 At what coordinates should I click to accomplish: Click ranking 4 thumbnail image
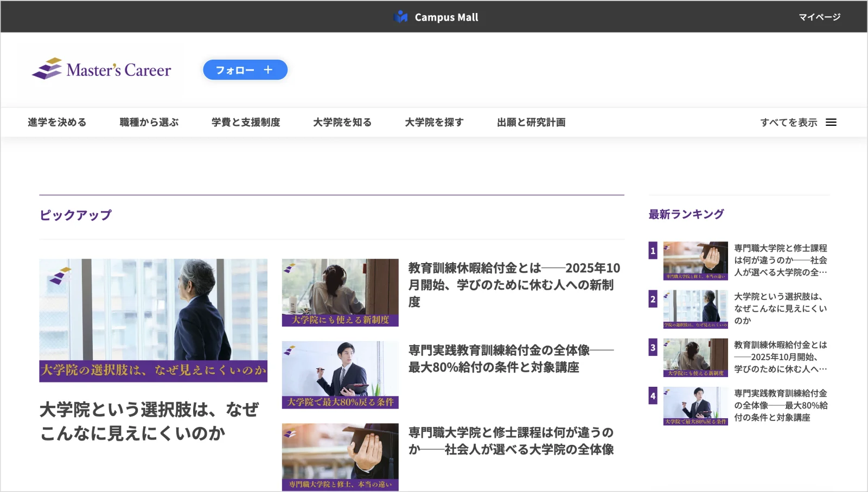pos(695,406)
